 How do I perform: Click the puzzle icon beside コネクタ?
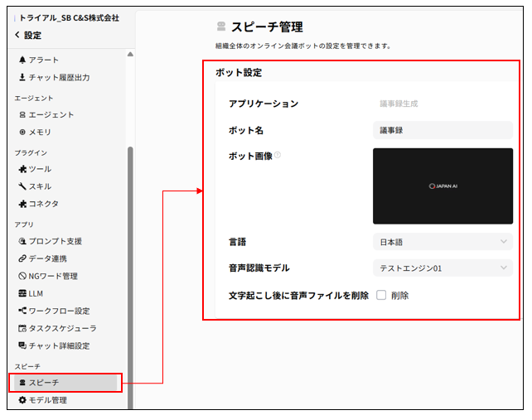pos(22,204)
